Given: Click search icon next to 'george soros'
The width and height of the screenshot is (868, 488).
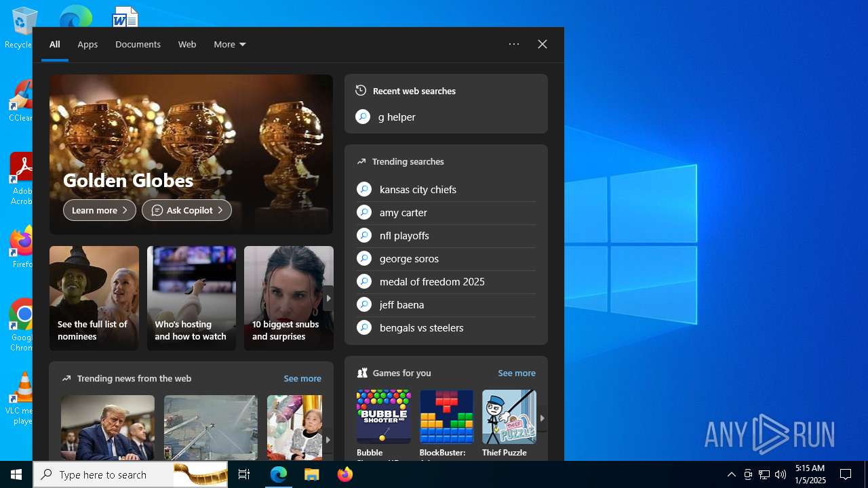Looking at the screenshot, I should pyautogui.click(x=364, y=258).
